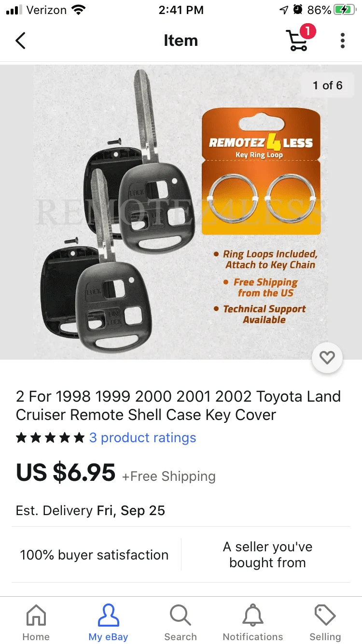Tap the five-star rating row
This screenshot has height=644, width=362.
click(50, 438)
